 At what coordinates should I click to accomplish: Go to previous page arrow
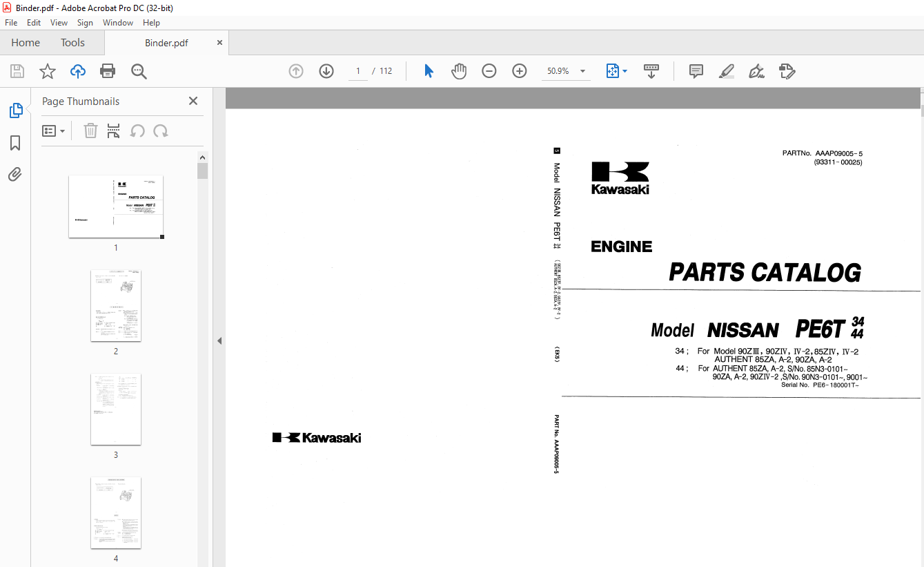click(296, 71)
